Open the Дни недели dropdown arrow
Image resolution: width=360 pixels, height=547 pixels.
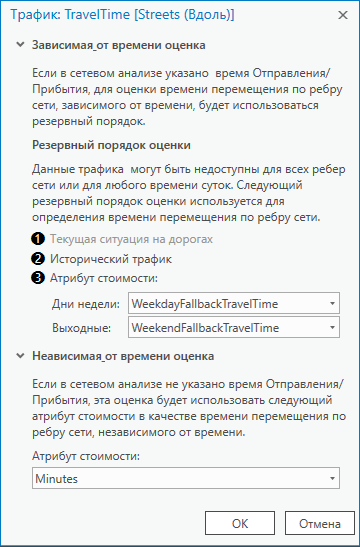pyautogui.click(x=332, y=304)
